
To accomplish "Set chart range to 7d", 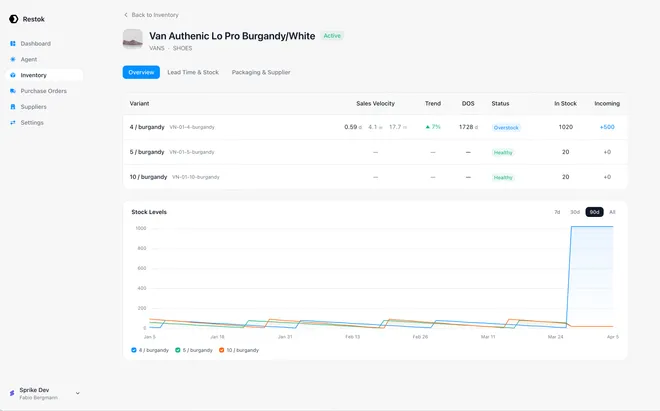I will click(x=557, y=212).
